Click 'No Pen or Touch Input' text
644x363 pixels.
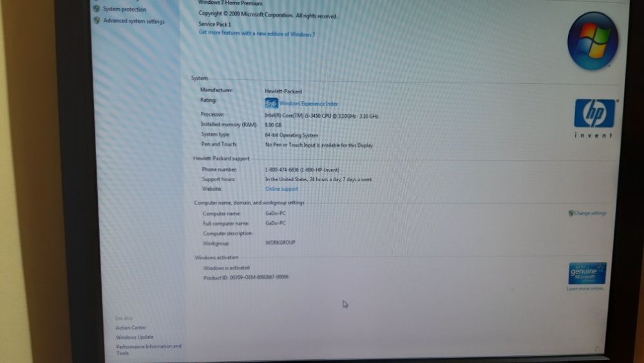319,145
